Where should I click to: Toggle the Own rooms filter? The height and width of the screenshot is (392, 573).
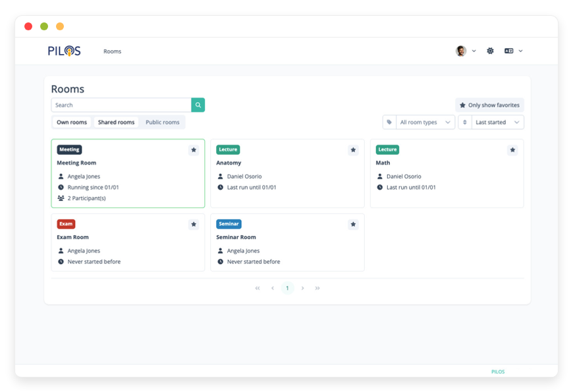coord(72,122)
